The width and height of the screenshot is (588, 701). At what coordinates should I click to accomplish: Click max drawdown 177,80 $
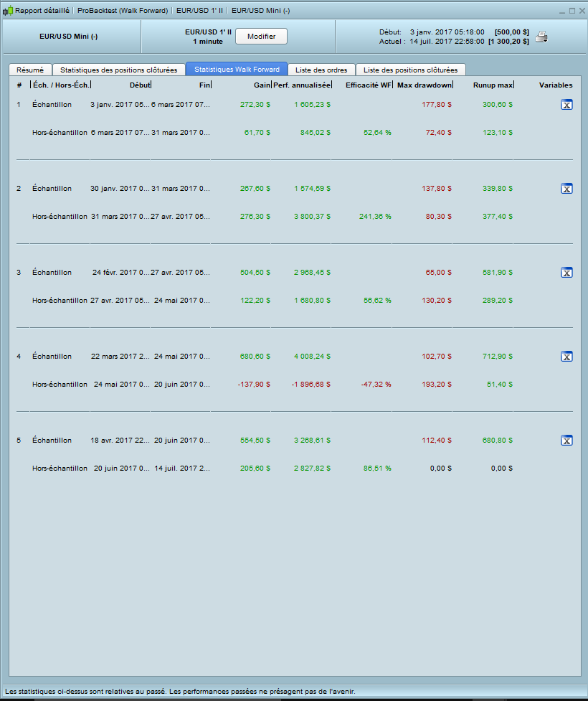pos(437,105)
